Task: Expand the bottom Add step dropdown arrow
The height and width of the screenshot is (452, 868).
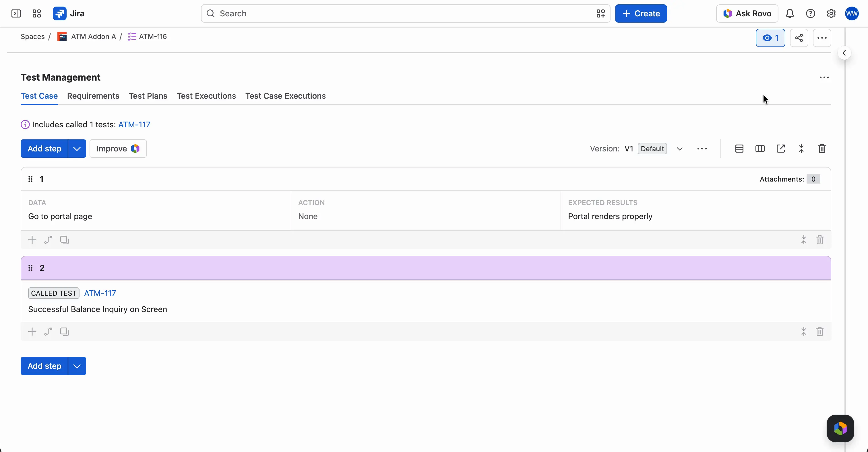Action: pyautogui.click(x=77, y=366)
